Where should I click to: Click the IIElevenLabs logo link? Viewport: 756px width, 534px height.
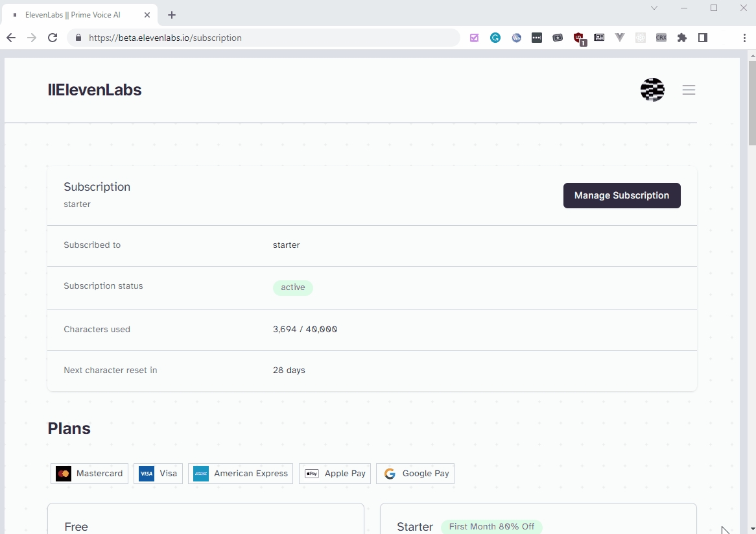[95, 90]
